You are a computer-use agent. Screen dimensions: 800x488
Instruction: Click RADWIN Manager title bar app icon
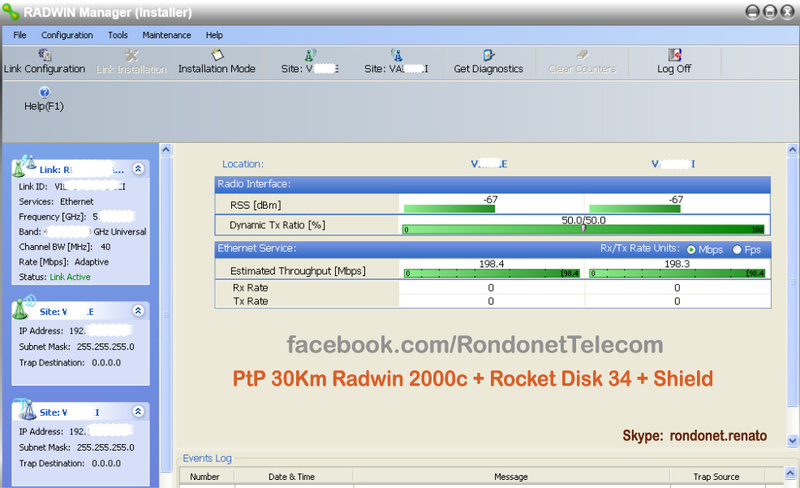click(10, 11)
